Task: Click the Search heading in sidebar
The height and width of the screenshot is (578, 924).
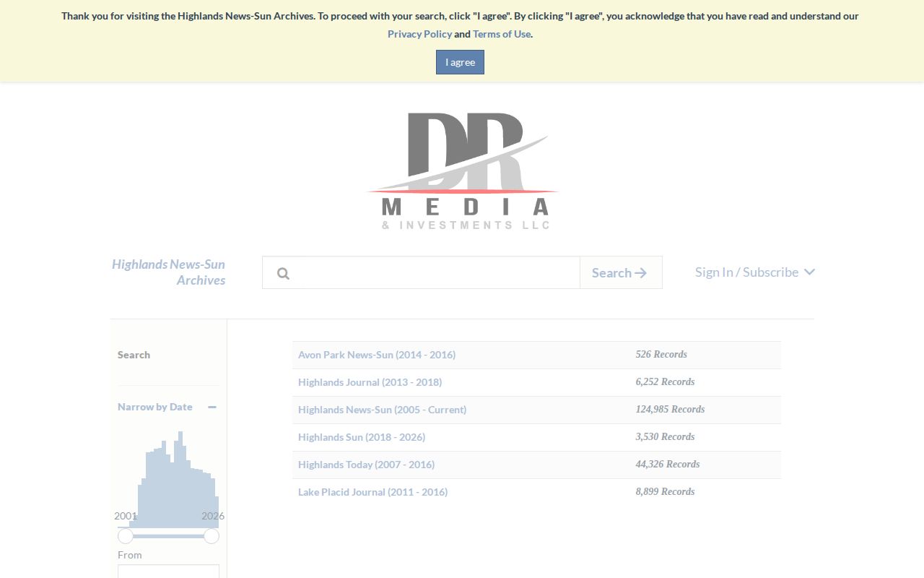Action: click(134, 355)
